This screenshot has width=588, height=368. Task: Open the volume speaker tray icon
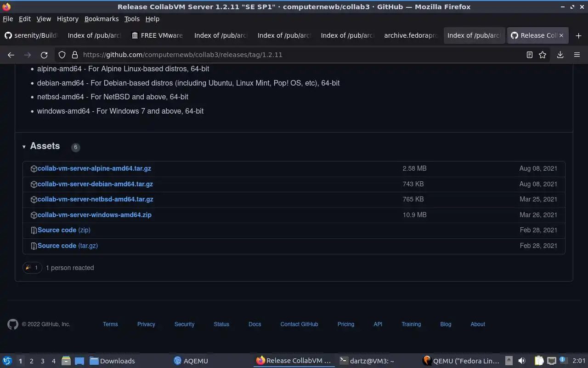(521, 361)
